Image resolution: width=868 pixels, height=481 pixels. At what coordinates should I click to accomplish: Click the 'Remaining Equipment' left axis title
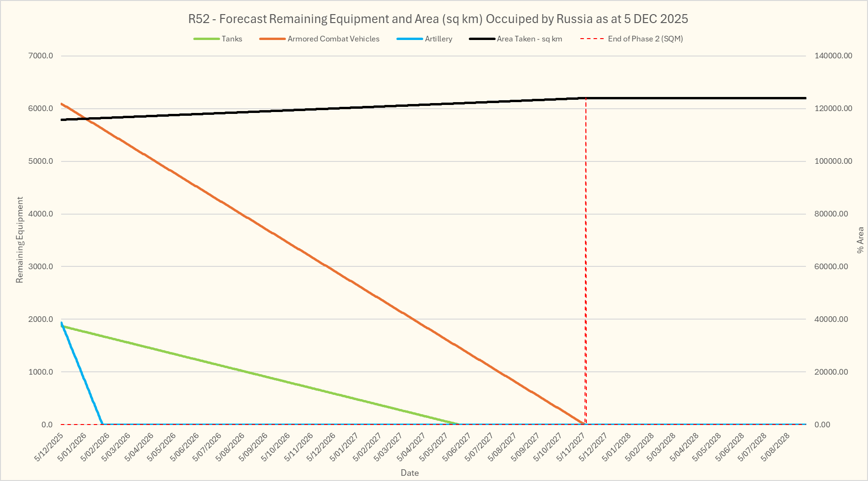20,240
